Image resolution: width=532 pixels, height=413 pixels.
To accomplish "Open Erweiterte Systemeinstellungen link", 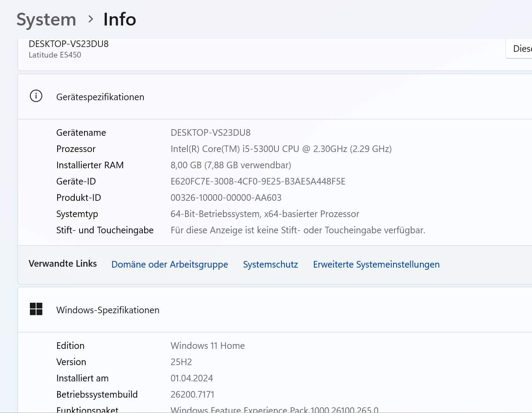I will 376,264.
